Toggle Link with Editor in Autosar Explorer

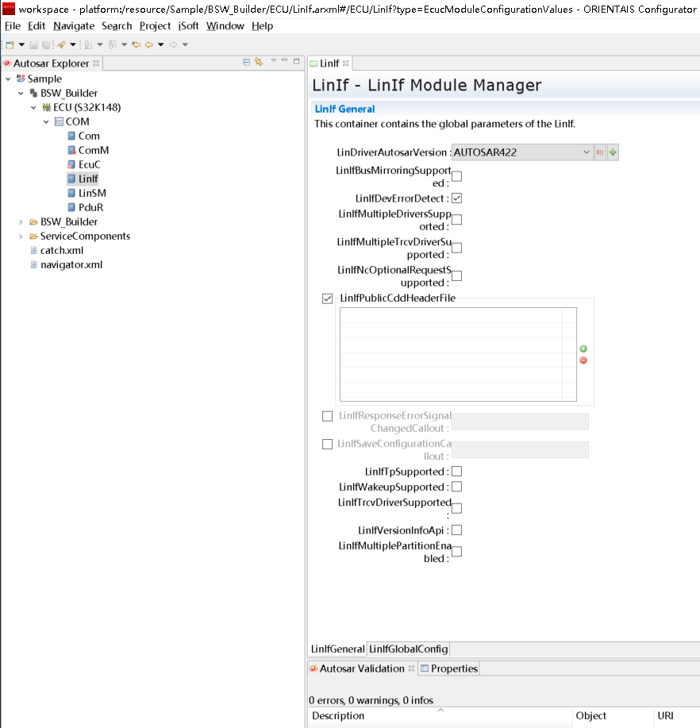259,63
